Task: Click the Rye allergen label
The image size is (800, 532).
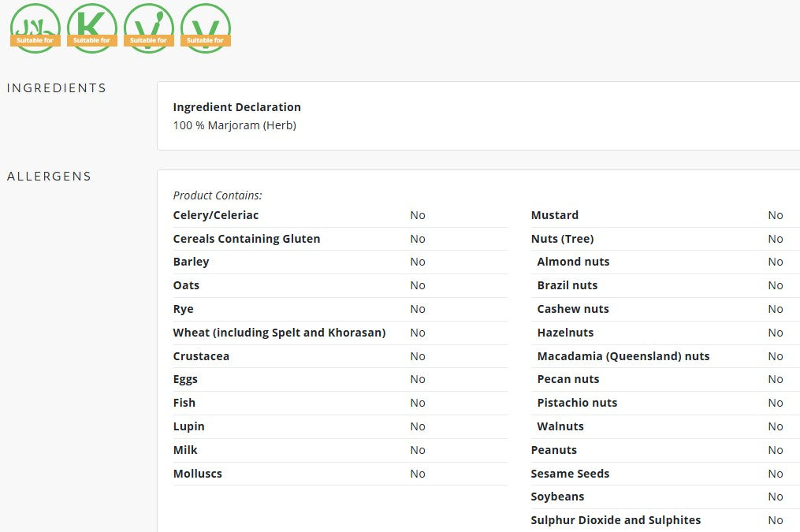Action: (x=183, y=309)
